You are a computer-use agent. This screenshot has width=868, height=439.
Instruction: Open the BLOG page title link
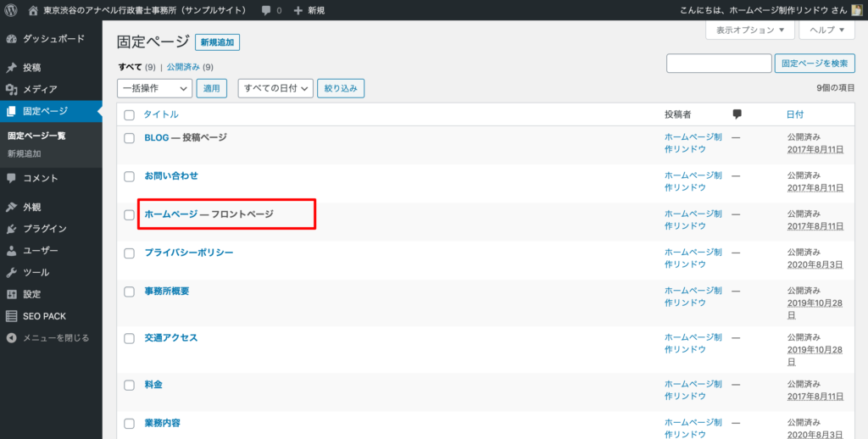click(x=157, y=137)
